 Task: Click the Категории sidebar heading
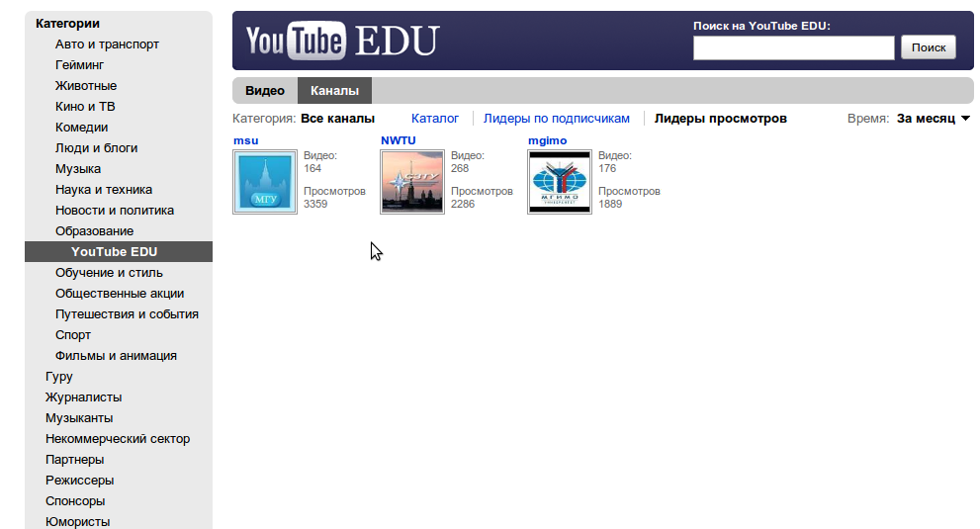(67, 24)
